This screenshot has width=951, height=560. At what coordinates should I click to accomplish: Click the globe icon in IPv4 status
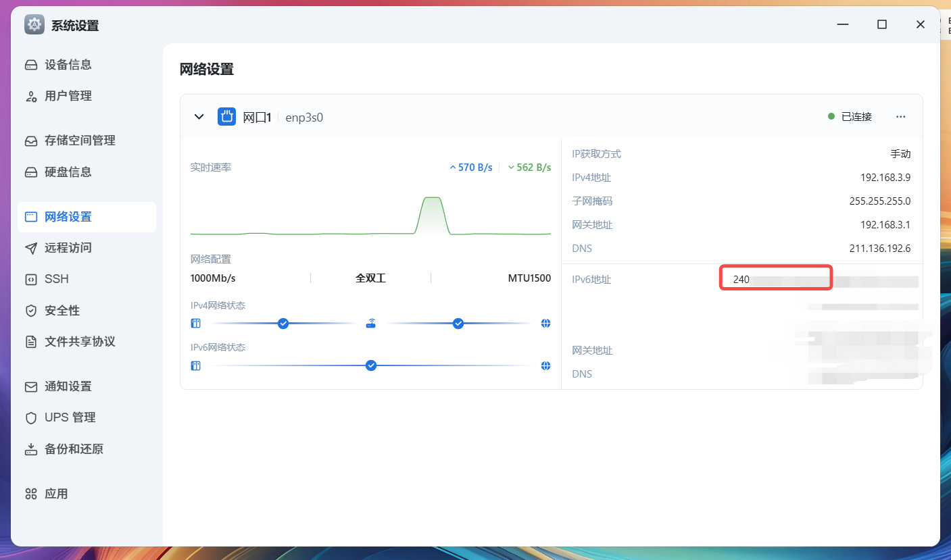tap(545, 324)
